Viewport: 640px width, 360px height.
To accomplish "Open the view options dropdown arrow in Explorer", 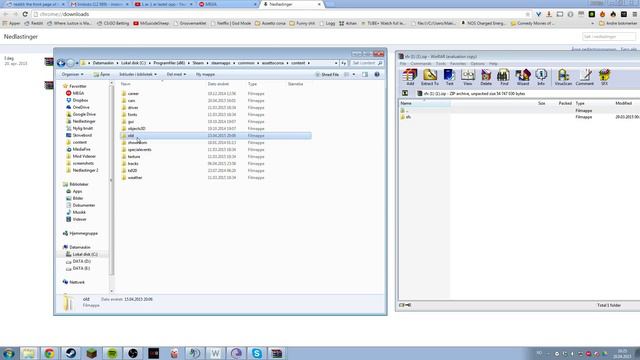I will (x=354, y=74).
